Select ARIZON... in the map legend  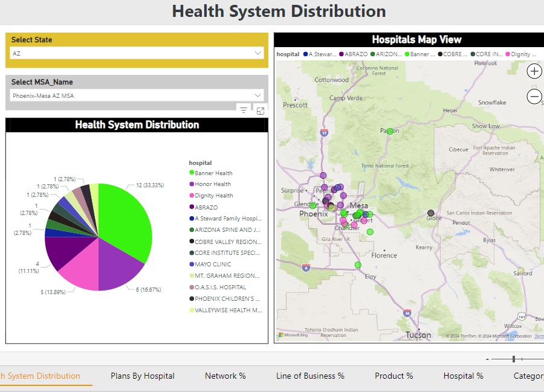coord(386,54)
